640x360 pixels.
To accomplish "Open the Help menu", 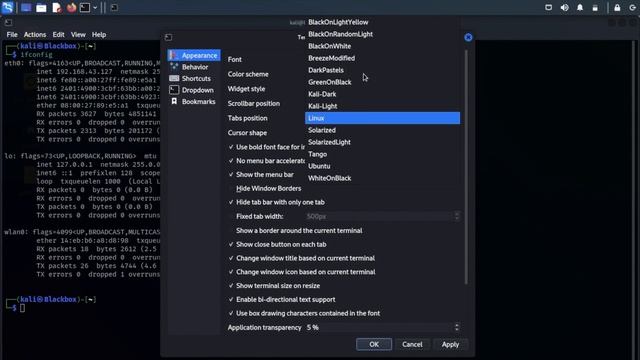I will tap(99, 35).
